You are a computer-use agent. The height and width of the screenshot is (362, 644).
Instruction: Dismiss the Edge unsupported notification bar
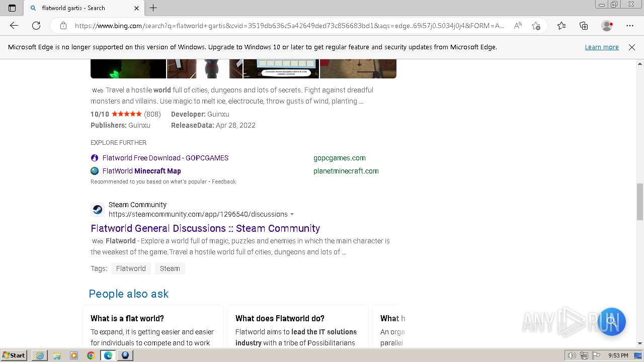click(x=632, y=47)
